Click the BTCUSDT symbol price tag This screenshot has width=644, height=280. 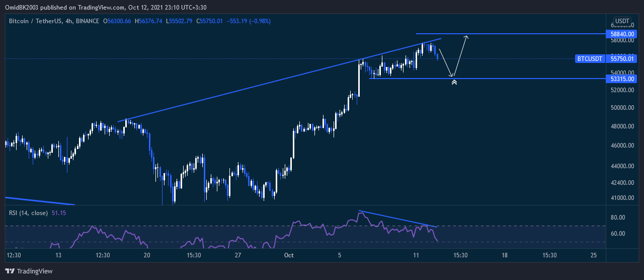pos(589,58)
